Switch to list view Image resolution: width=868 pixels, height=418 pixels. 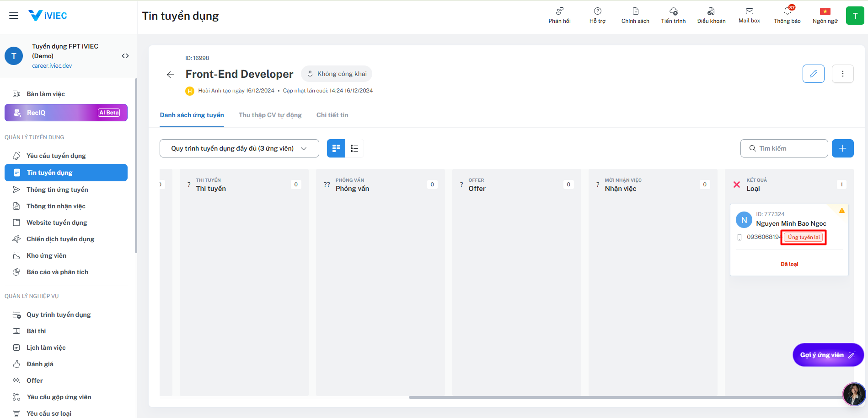pyautogui.click(x=354, y=148)
